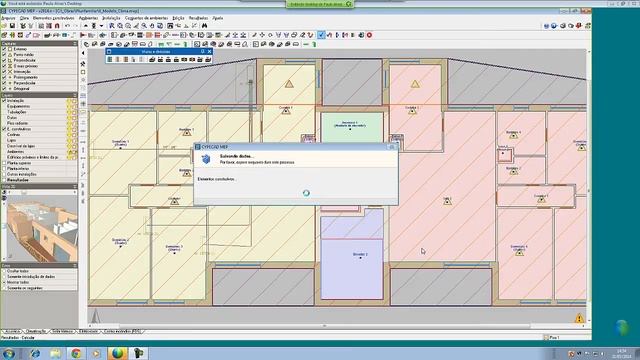Click the Redo arrow icon
640x360 pixels.
click(x=76, y=26)
